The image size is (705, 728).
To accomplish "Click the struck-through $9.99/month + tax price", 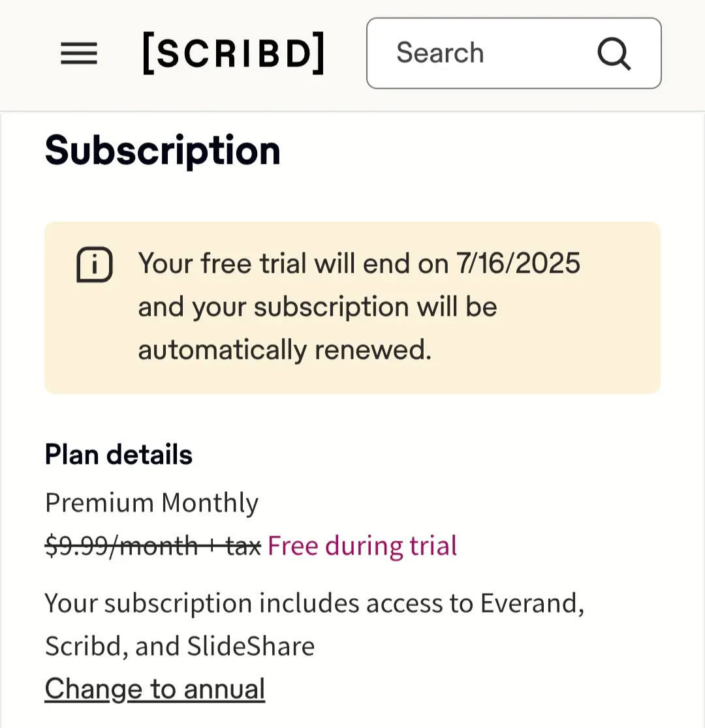I will (153, 545).
